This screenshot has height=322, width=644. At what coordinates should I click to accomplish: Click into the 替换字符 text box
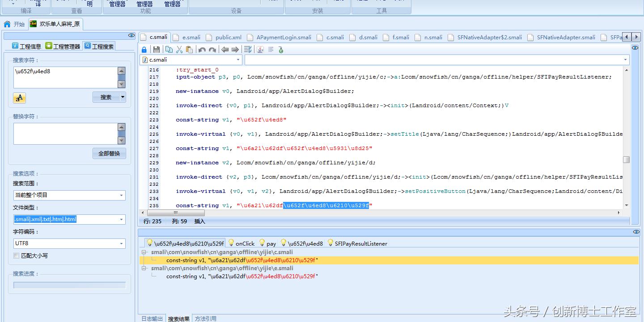[65, 134]
